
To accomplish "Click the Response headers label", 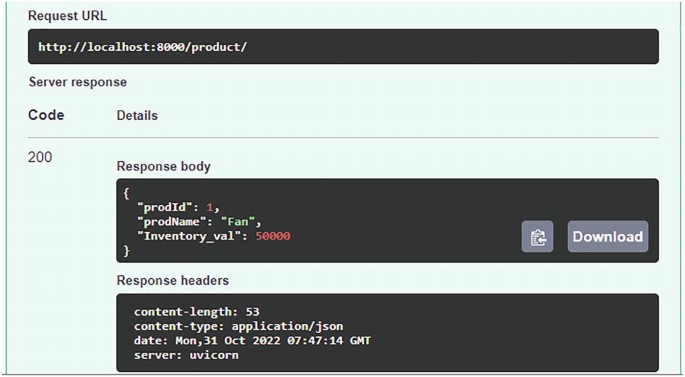I will [173, 280].
